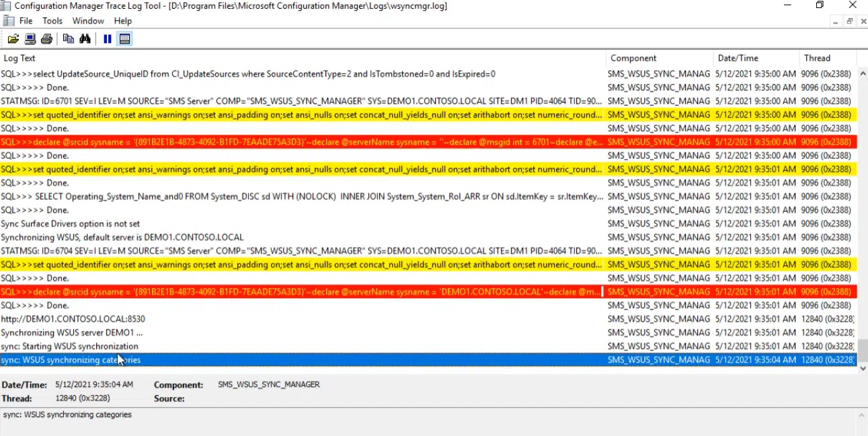
Task: Click the Open log file folder icon
Action: tap(13, 39)
